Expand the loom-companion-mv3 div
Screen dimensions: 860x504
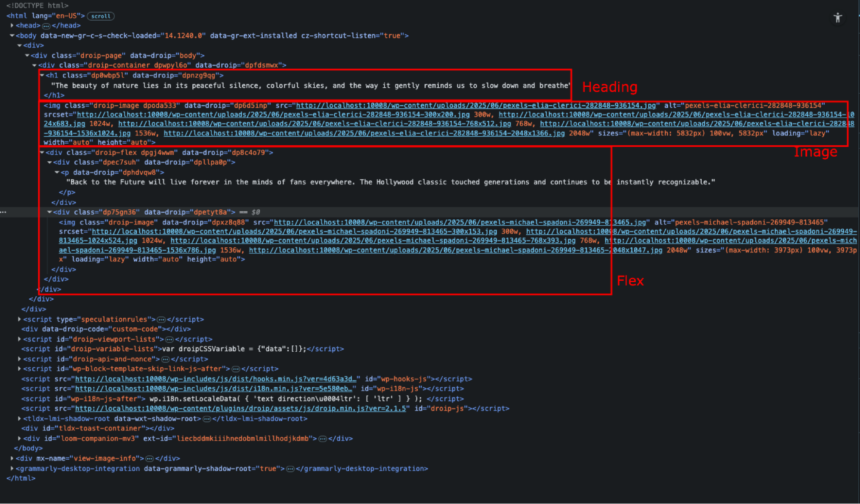tap(19, 438)
